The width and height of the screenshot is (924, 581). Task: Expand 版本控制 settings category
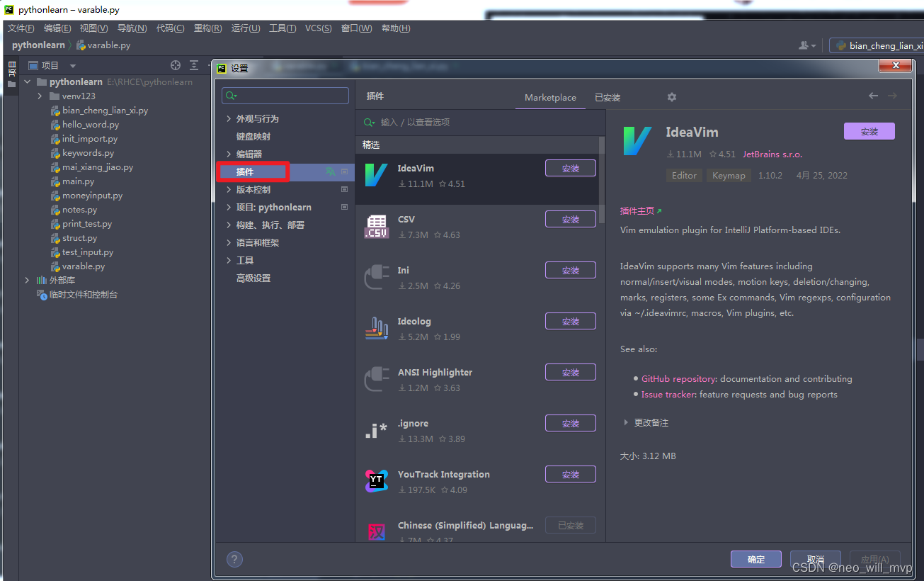pos(229,189)
